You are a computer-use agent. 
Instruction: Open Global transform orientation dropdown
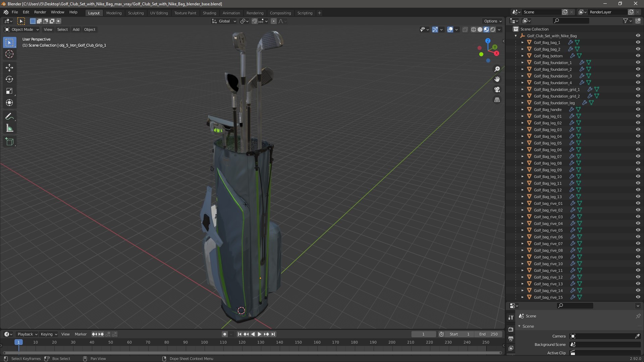tap(224, 21)
